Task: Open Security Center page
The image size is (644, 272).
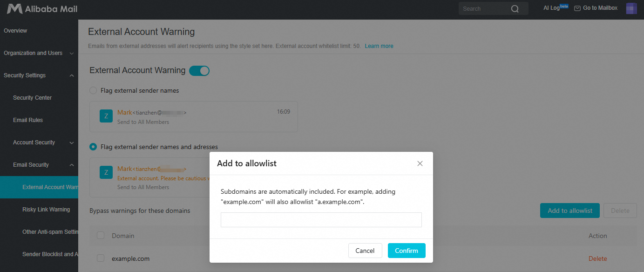Action: [32, 98]
